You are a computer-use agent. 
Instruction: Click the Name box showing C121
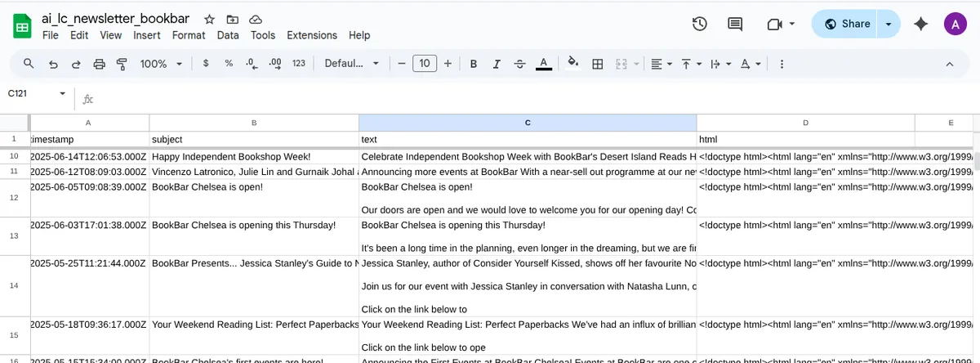(x=31, y=94)
